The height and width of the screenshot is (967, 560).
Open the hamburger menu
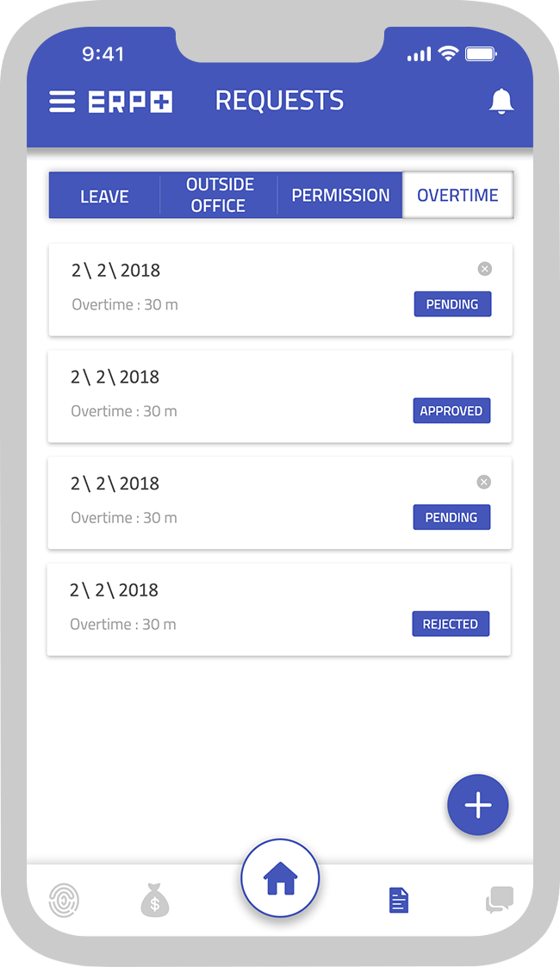[62, 102]
